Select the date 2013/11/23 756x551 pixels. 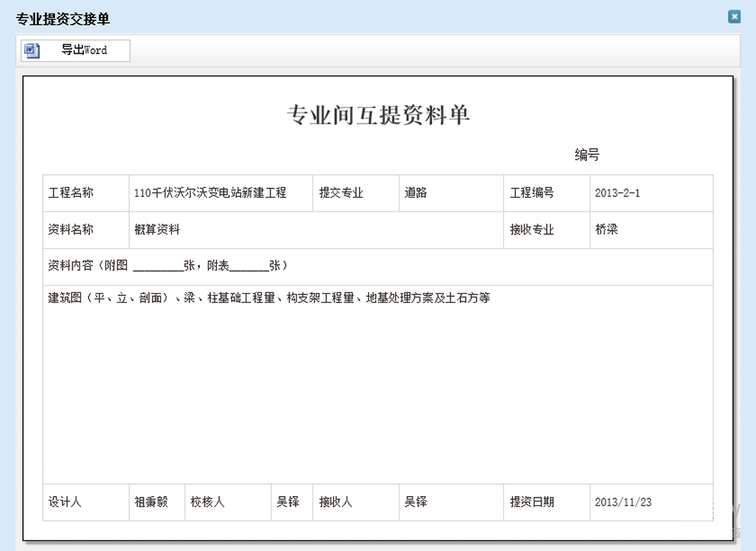(x=623, y=502)
